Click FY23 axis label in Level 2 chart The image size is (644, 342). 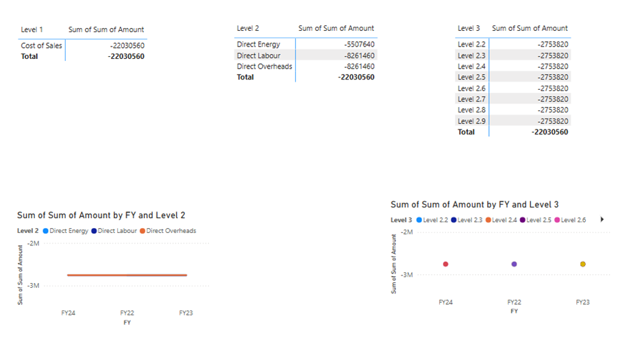point(186,313)
